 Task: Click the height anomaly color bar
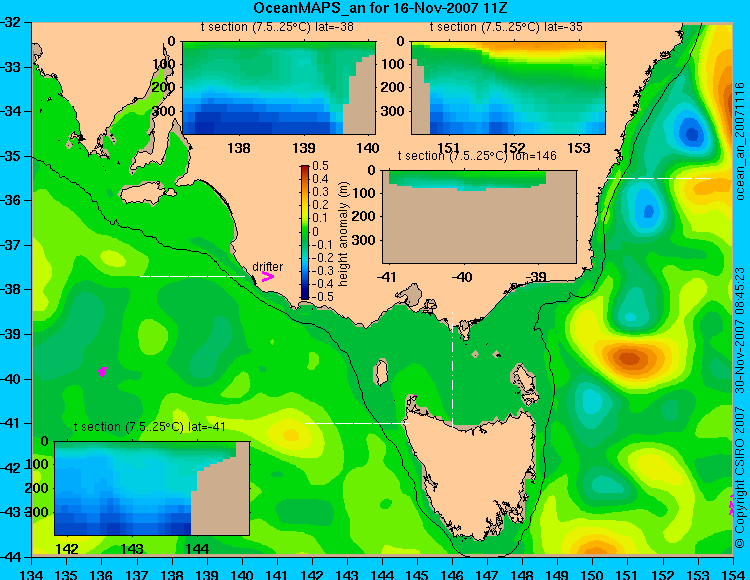[x=305, y=232]
